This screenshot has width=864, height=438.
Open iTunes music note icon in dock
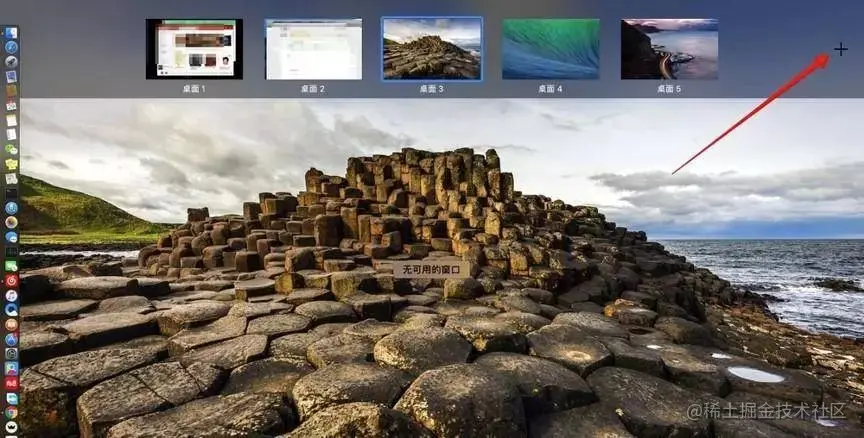click(12, 295)
